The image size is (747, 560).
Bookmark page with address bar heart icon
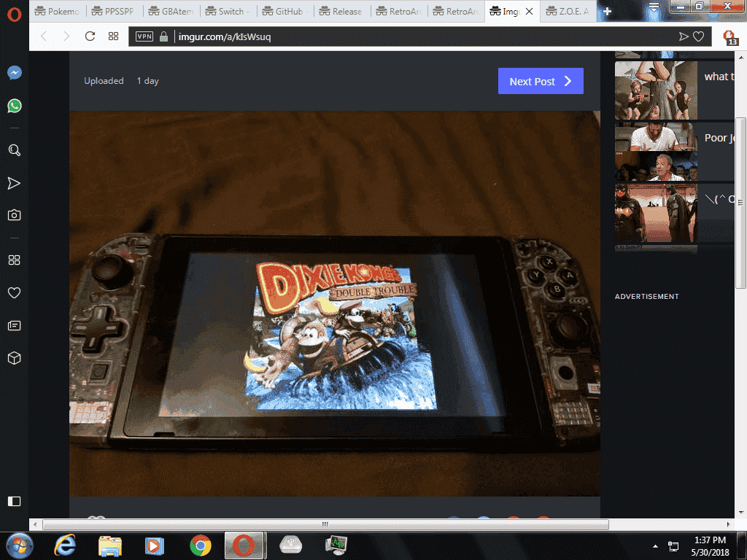698,36
